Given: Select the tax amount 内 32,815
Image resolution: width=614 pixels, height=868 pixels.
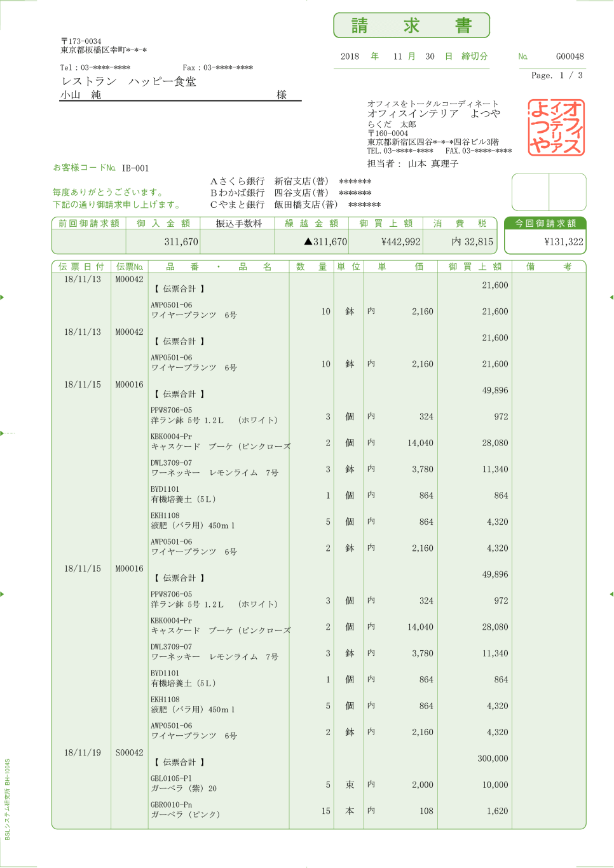Looking at the screenshot, I should (472, 242).
